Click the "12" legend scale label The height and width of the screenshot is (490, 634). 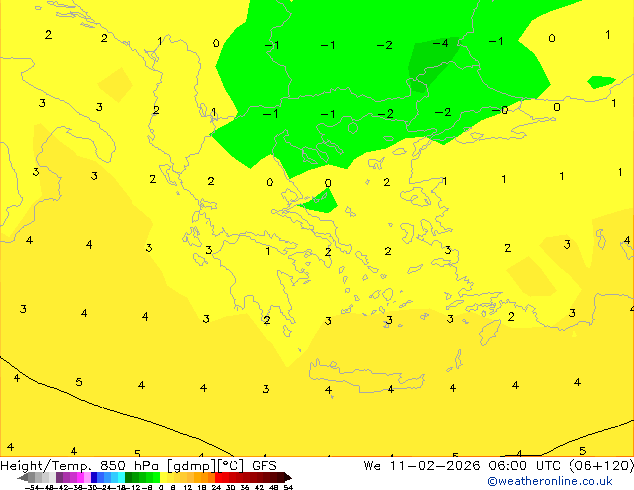click(x=188, y=488)
